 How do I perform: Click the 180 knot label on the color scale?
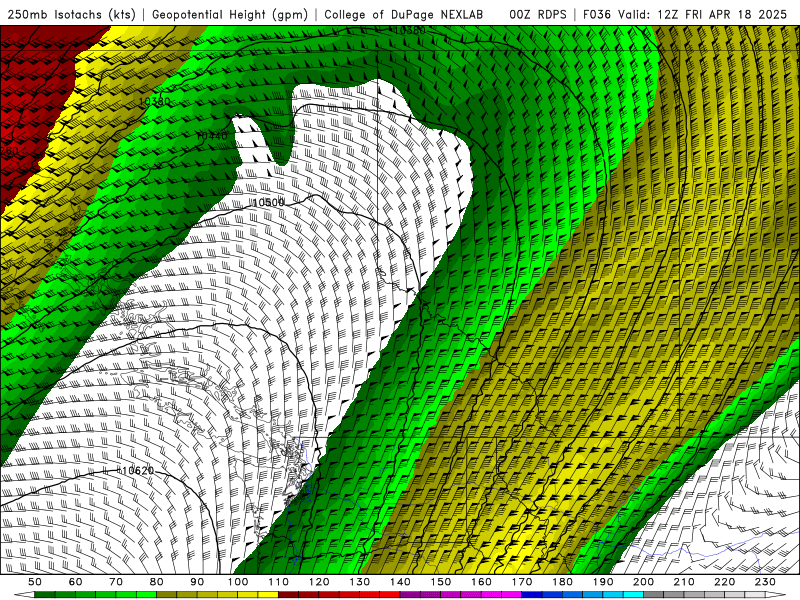[562, 582]
